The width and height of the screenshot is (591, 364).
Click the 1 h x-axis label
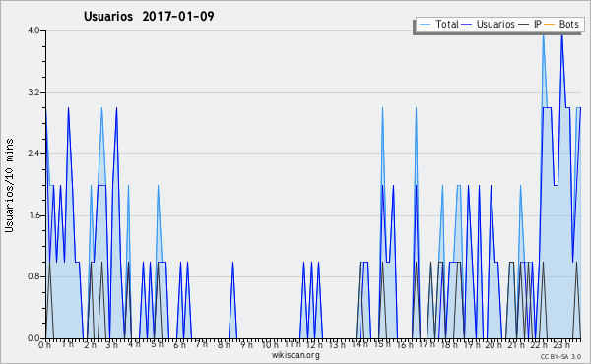coord(67,344)
